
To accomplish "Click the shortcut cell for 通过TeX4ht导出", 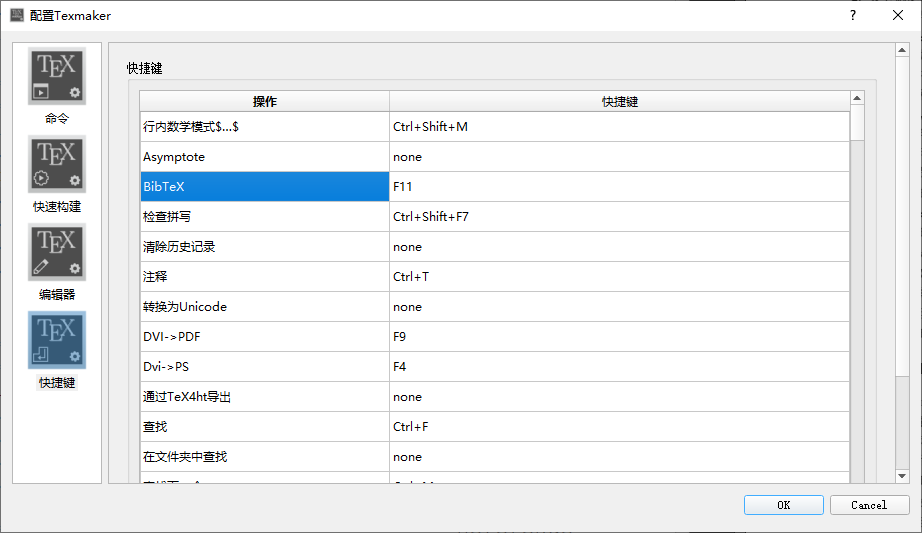I will [620, 397].
